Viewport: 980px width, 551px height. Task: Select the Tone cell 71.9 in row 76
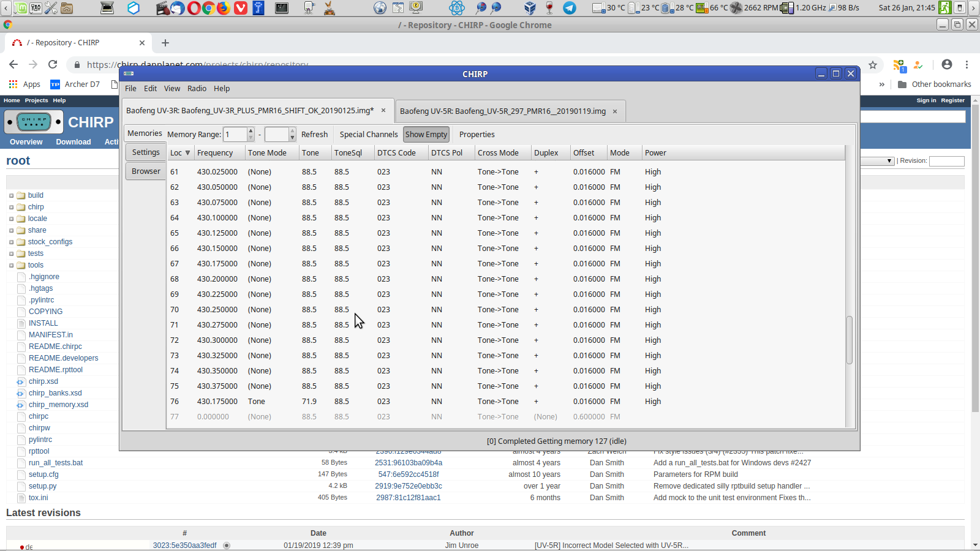(x=309, y=402)
